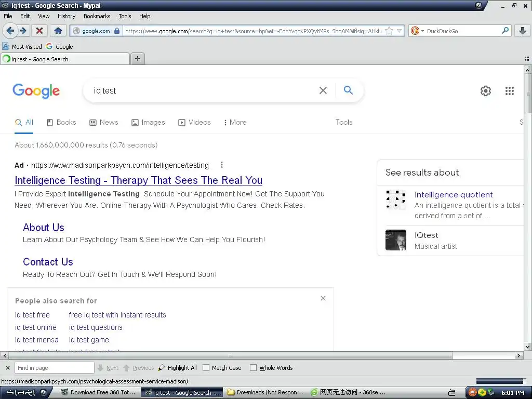The height and width of the screenshot is (399, 532).
Task: Open the Google bookmark in bookmarks toolbar
Action: click(x=60, y=46)
